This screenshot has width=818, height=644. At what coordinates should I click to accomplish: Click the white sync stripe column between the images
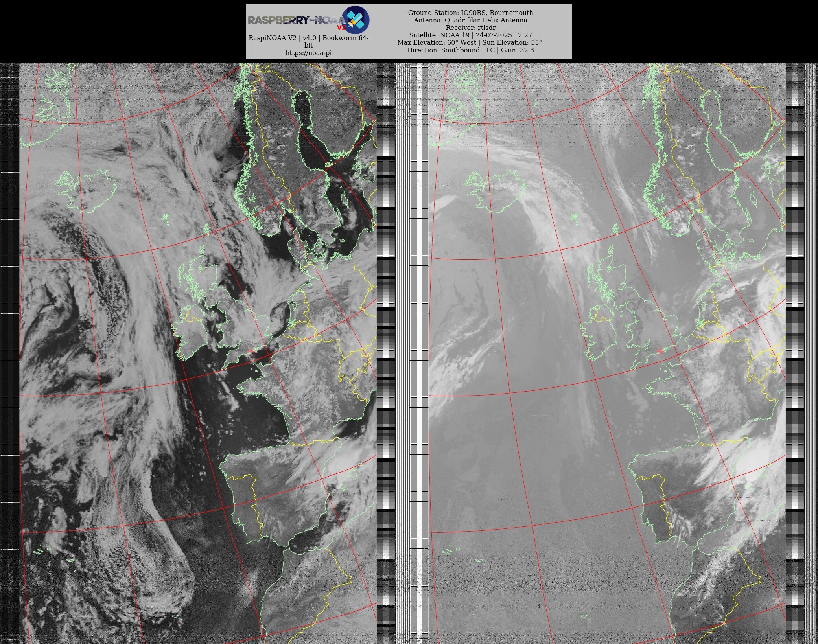point(419,353)
